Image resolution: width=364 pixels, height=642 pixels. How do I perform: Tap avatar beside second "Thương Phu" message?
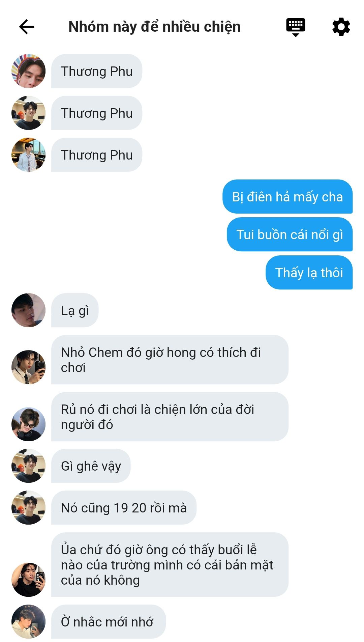[29, 113]
